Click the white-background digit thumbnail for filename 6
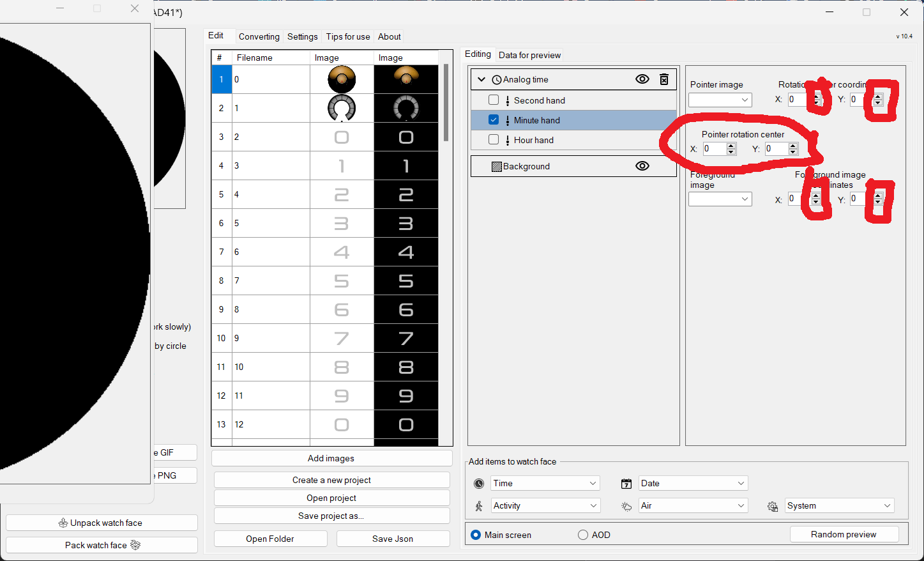 click(342, 252)
